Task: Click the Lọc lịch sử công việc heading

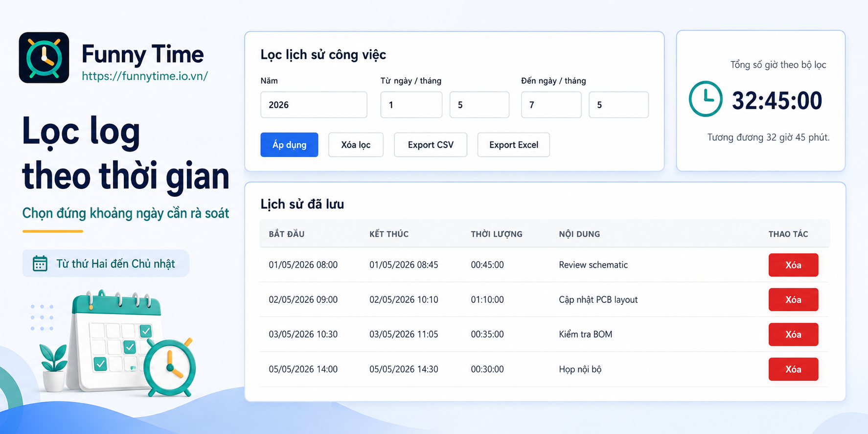Action: coord(323,55)
